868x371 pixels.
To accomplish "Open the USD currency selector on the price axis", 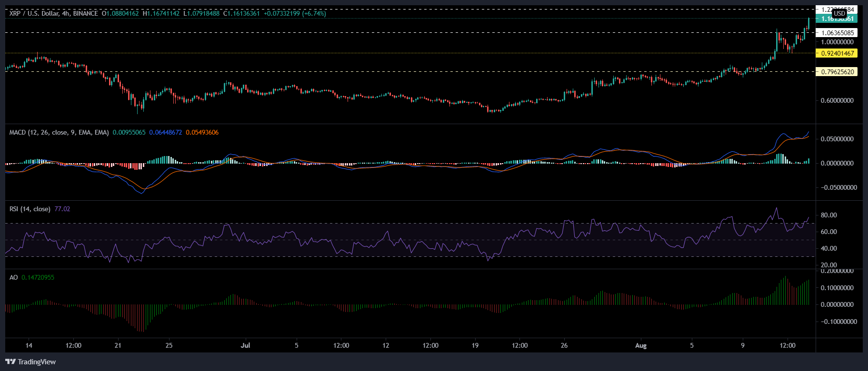I will (839, 14).
